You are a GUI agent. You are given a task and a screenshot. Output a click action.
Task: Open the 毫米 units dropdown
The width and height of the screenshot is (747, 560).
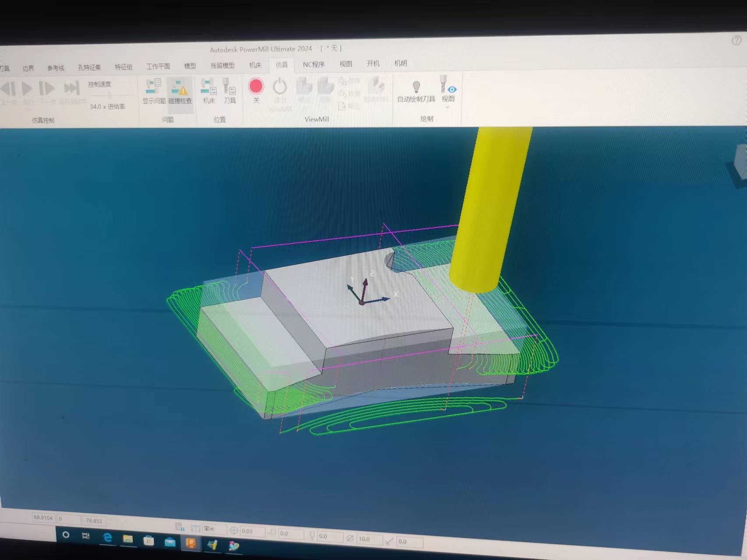215,528
